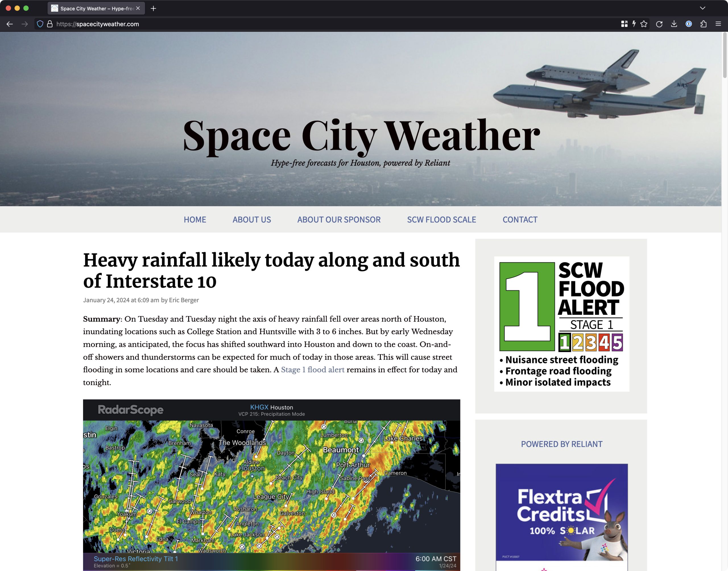This screenshot has width=728, height=571.
Task: Open the HOME navigation tab
Action: click(195, 219)
